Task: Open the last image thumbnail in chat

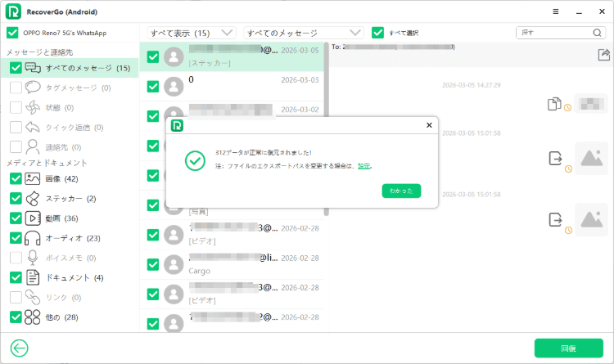Action: tap(591, 219)
